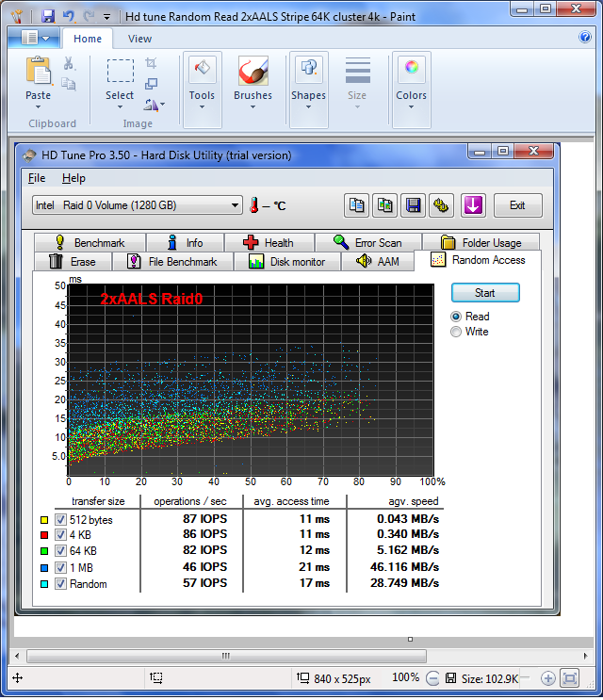The image size is (603, 700).
Task: Expand the Tools dropdown arrow
Action: coord(202,107)
